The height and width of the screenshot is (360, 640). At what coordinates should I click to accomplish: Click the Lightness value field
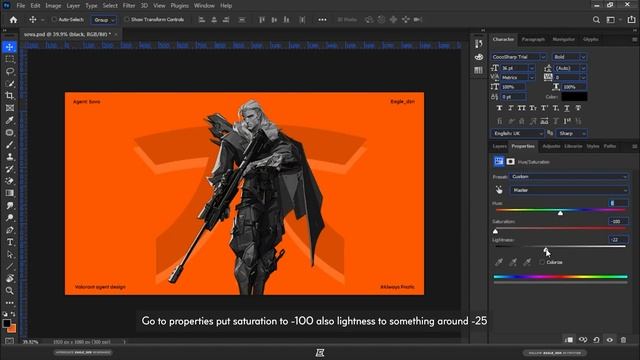pos(618,240)
